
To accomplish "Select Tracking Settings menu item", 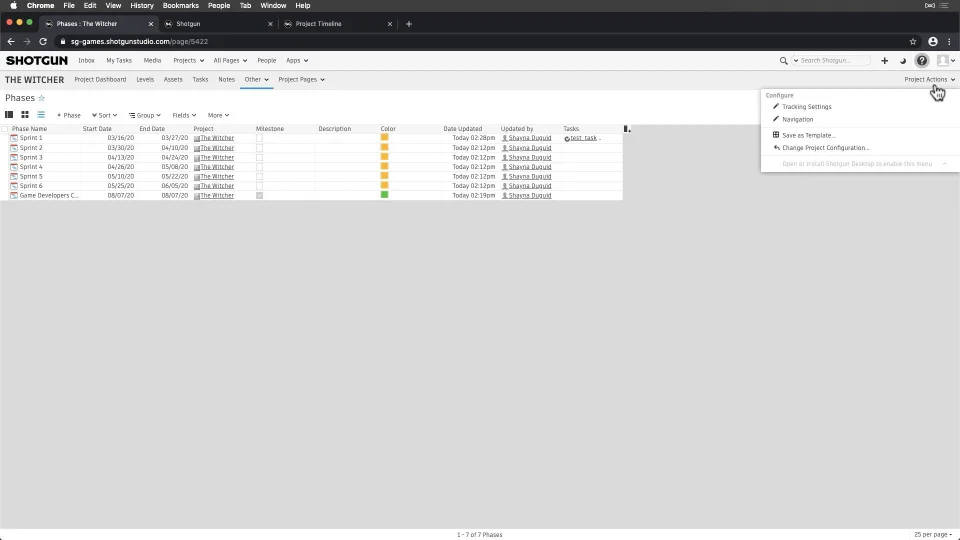I will (806, 107).
